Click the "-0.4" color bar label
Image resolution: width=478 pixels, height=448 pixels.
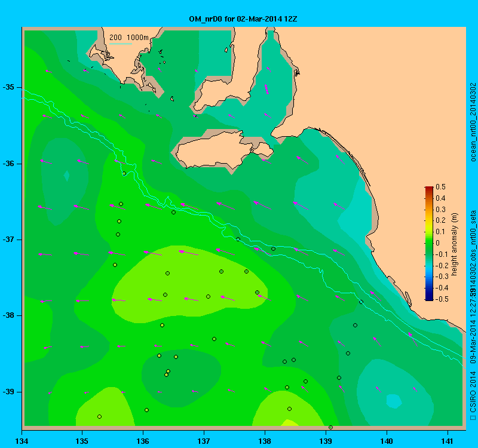pyautogui.click(x=442, y=288)
